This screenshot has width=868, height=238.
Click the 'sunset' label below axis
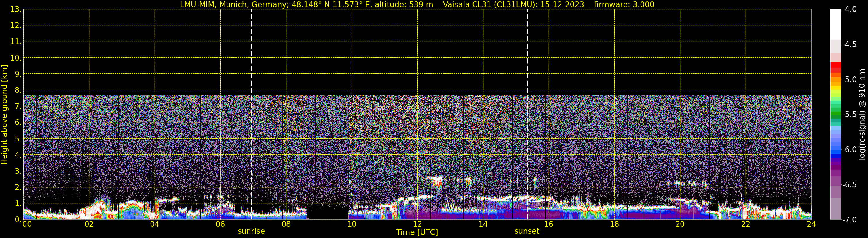527,231
